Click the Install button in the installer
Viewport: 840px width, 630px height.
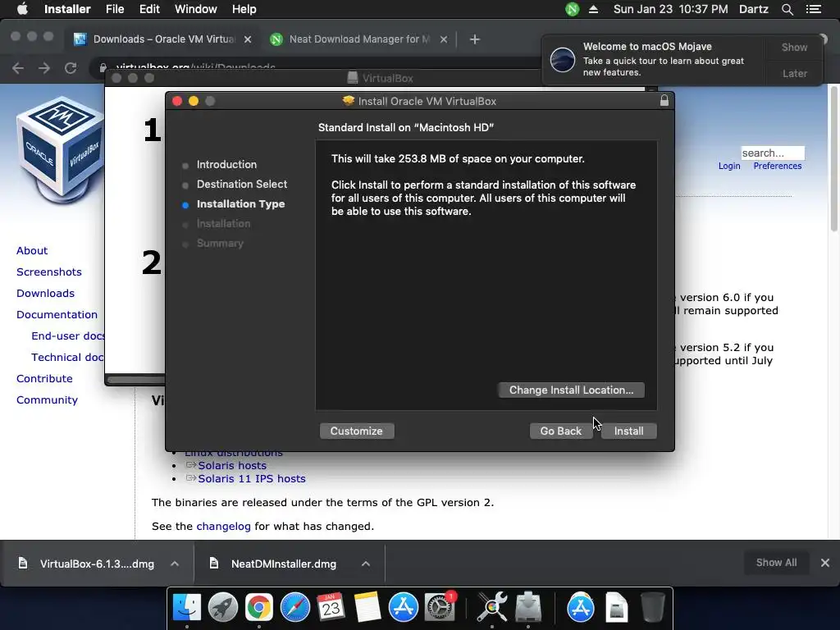click(628, 431)
